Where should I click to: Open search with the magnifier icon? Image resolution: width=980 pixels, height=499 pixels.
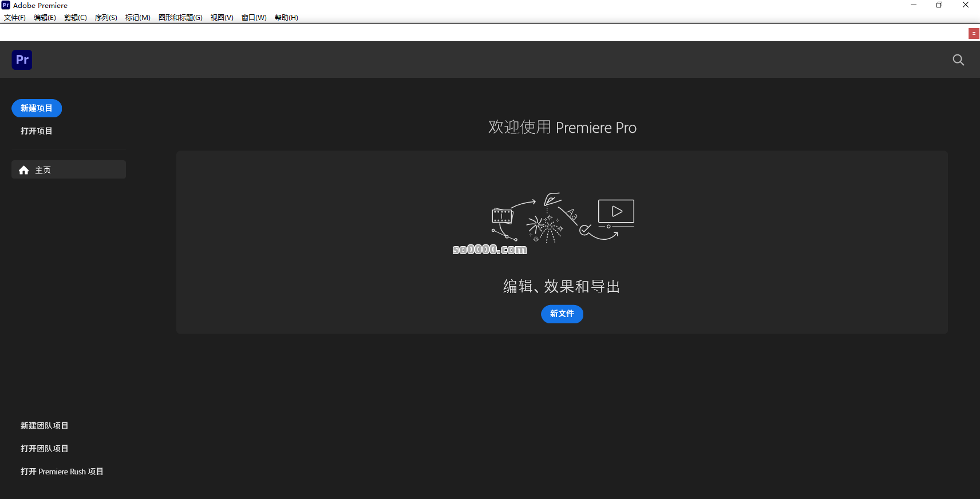click(x=958, y=60)
